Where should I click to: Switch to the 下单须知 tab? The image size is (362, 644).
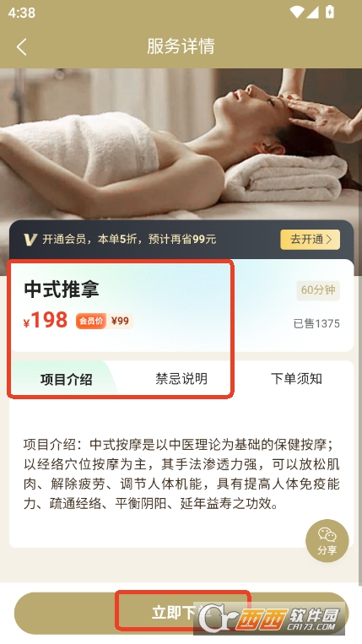coord(296,378)
